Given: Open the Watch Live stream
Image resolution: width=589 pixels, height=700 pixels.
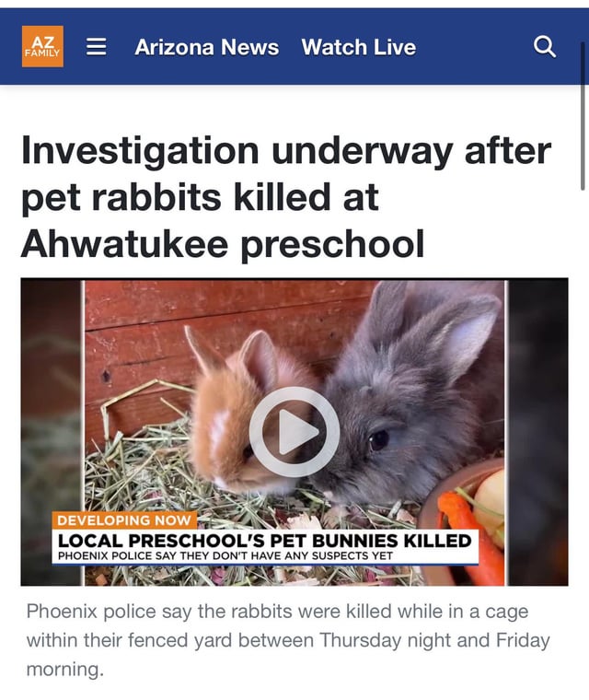Looking at the screenshot, I should pyautogui.click(x=359, y=47).
